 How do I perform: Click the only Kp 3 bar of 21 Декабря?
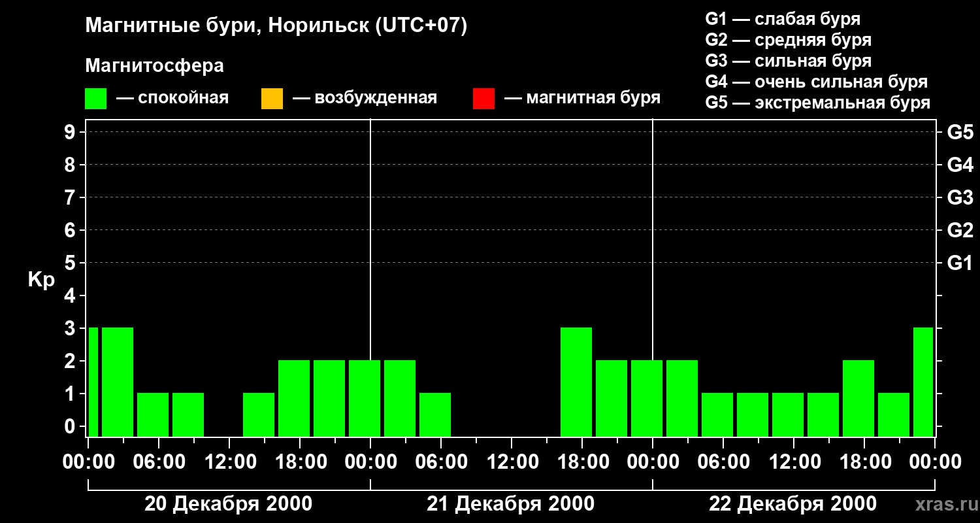point(576,382)
